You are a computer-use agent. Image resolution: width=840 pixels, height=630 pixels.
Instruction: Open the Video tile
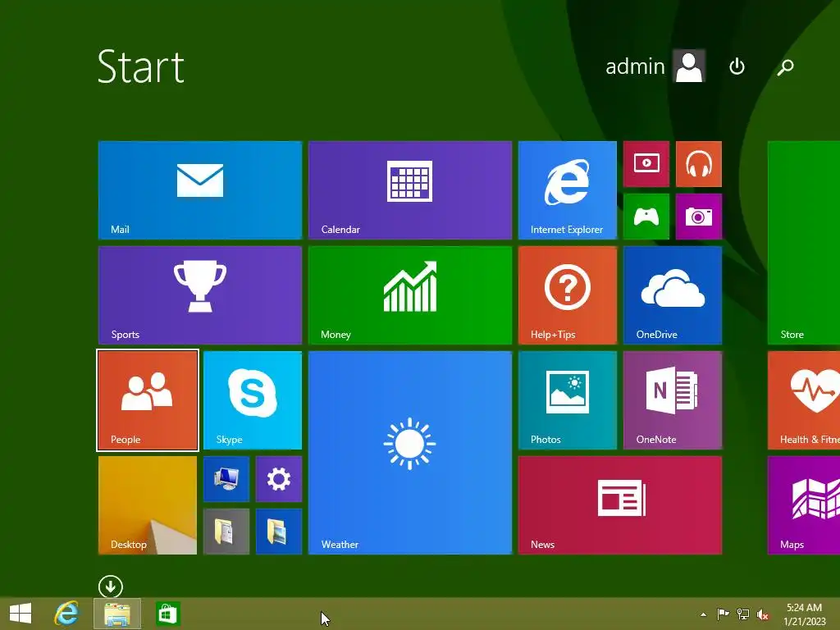point(646,164)
